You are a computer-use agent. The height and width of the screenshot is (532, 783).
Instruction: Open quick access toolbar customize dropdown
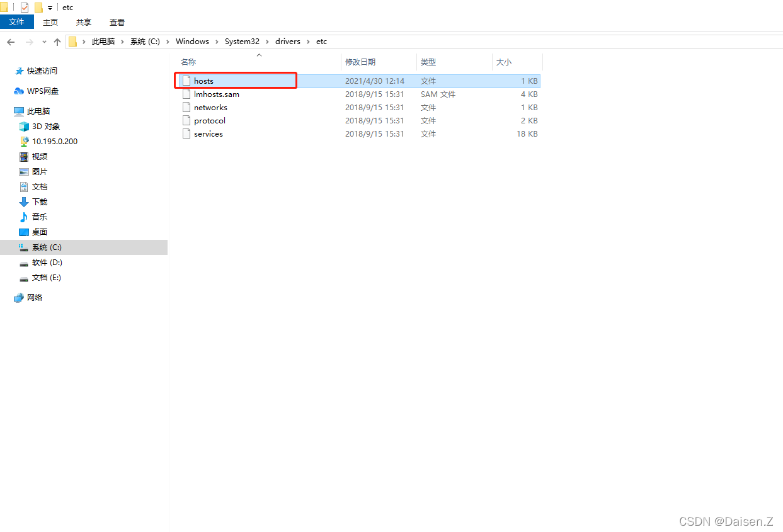tap(50, 8)
